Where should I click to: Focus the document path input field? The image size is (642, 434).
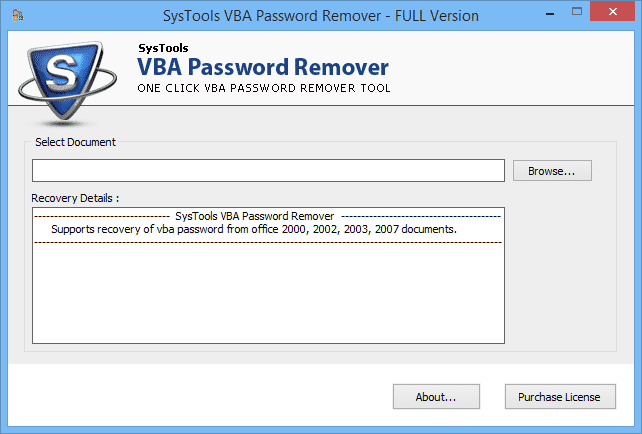[x=268, y=171]
